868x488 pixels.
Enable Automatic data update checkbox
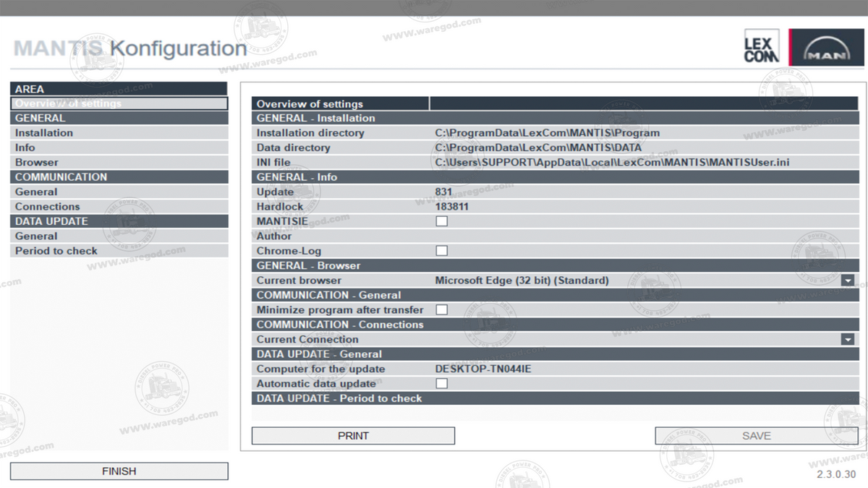coord(441,384)
